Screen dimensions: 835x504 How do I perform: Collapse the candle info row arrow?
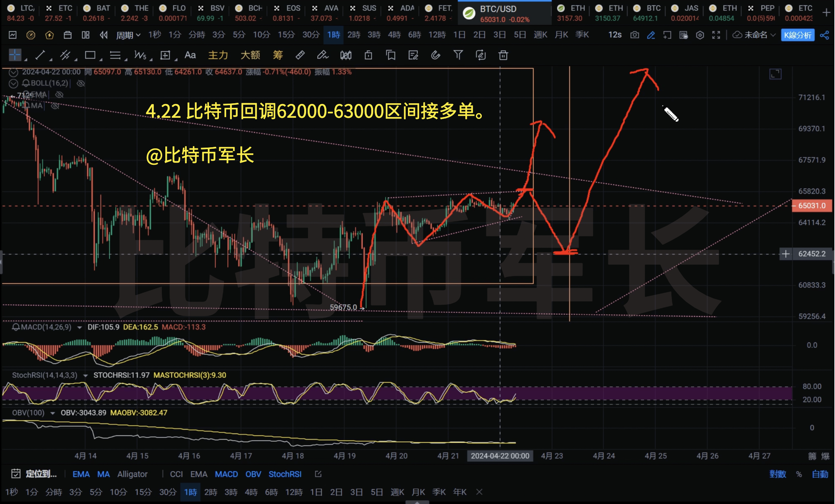click(13, 72)
